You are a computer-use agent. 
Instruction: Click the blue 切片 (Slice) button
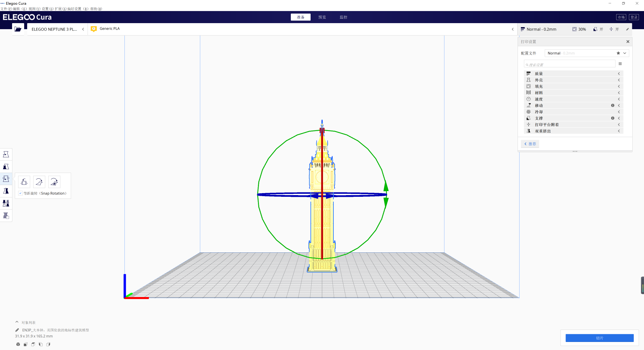pyautogui.click(x=599, y=338)
